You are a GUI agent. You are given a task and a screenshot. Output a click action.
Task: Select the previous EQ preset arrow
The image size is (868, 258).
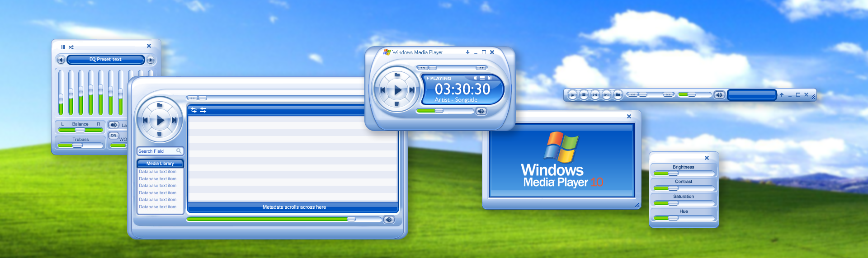coord(61,60)
